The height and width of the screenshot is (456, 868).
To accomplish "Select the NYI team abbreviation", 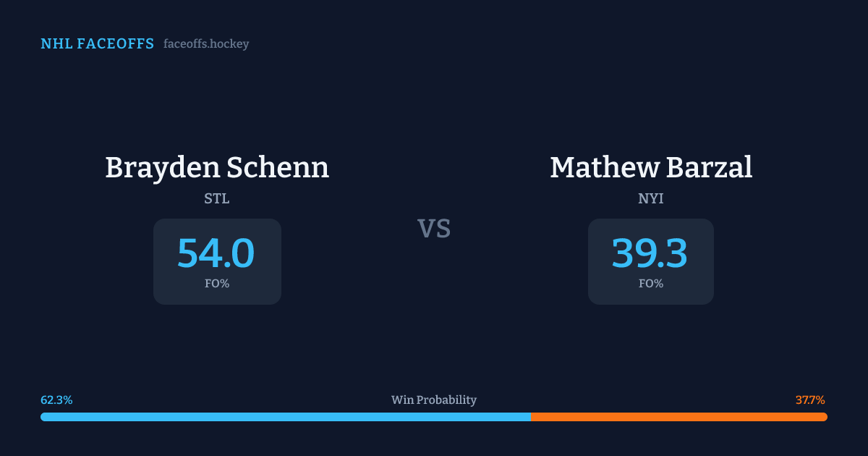I will pos(651,198).
